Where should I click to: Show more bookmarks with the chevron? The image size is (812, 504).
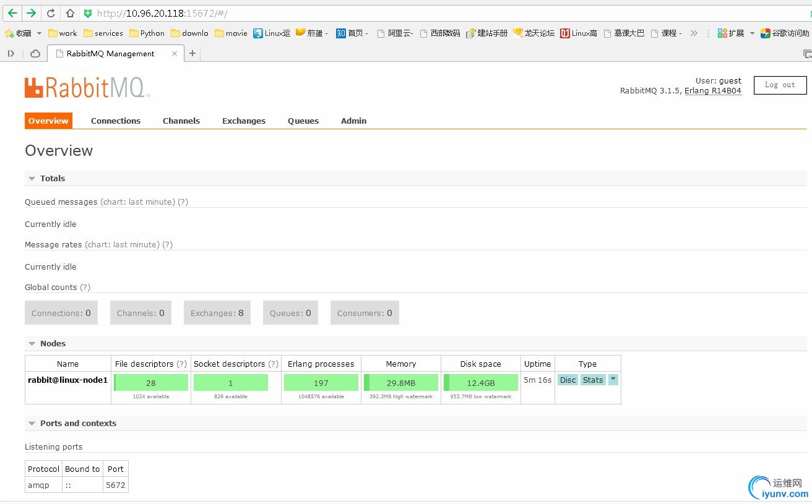[694, 33]
